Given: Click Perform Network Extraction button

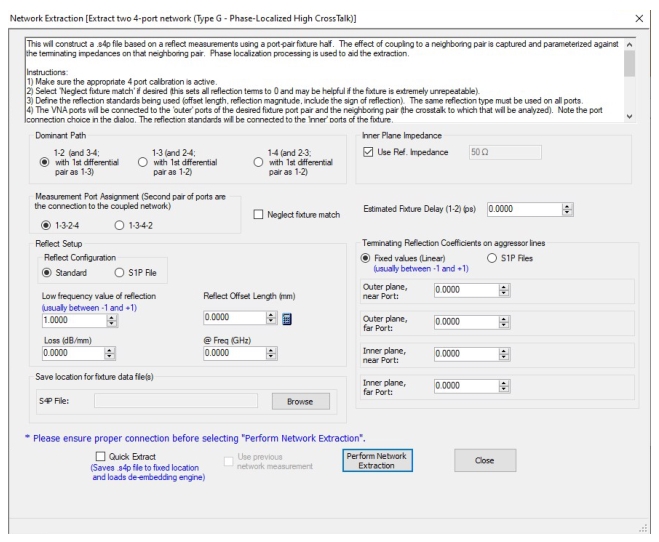Looking at the screenshot, I should coord(377,460).
